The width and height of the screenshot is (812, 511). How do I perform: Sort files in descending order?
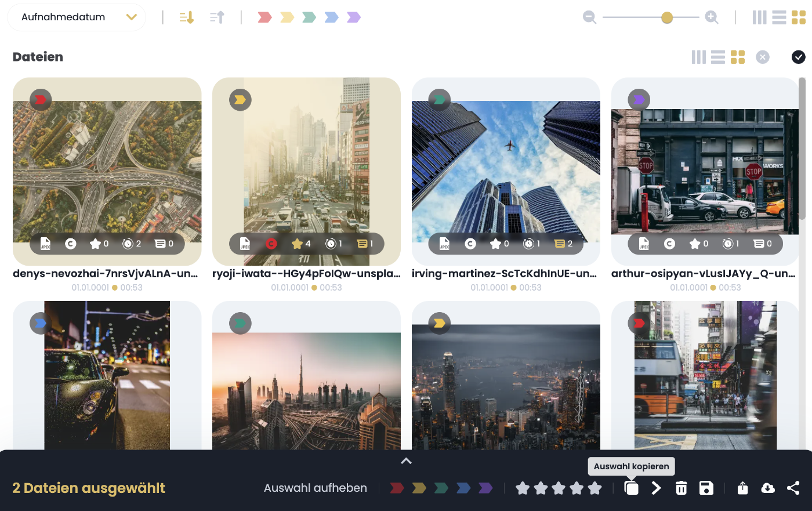186,17
